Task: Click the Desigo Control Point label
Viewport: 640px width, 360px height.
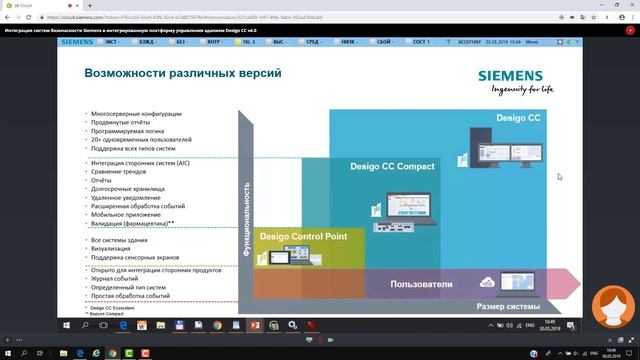Action: [x=303, y=237]
